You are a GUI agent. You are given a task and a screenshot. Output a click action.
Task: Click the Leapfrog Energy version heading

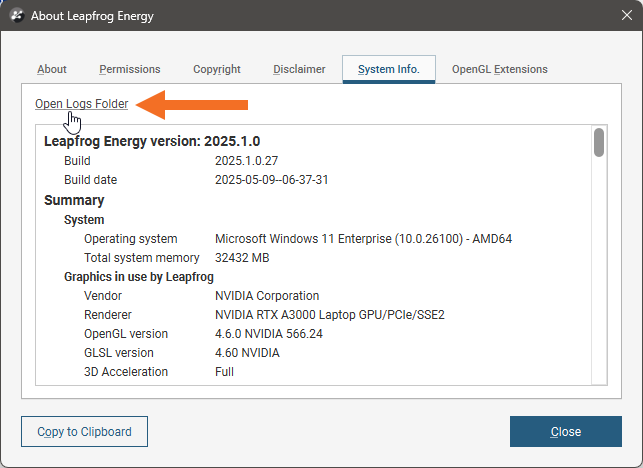152,141
